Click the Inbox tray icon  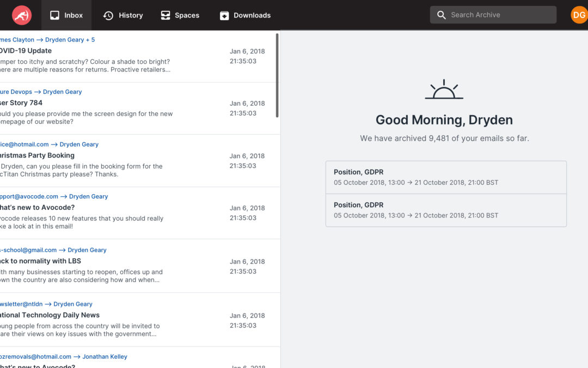click(x=54, y=15)
